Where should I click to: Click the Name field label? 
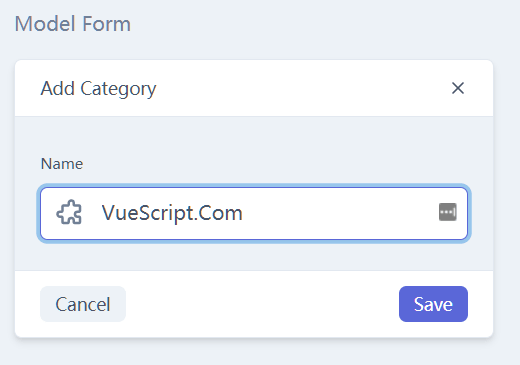point(62,164)
